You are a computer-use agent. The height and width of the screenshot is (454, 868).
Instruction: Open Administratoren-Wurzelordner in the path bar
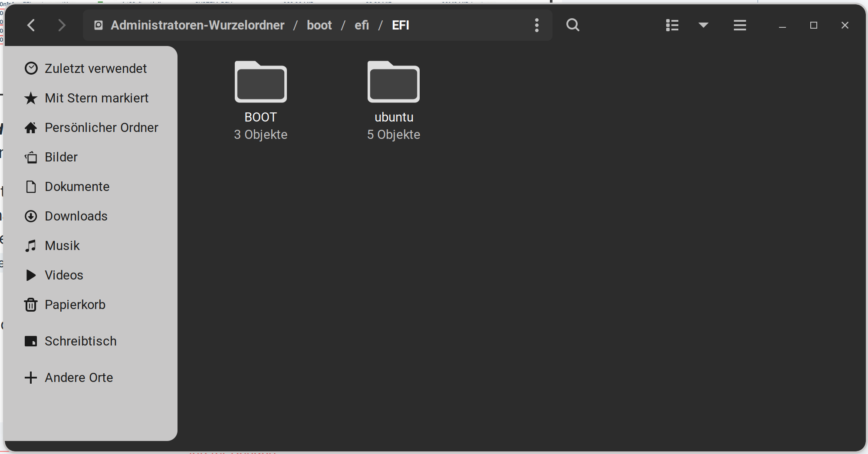point(197,25)
